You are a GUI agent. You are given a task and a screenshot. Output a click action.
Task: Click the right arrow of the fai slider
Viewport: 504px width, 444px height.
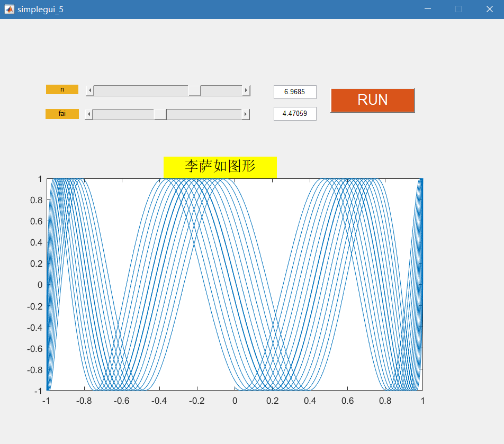[246, 114]
